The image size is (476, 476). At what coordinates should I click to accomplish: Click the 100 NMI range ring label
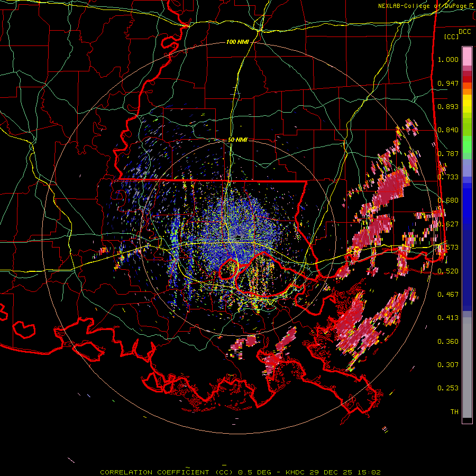237,42
